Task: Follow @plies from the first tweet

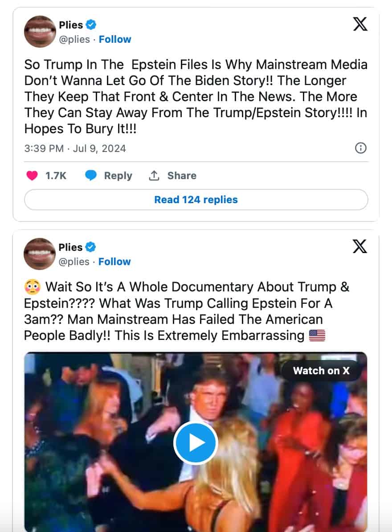Action: [x=115, y=39]
